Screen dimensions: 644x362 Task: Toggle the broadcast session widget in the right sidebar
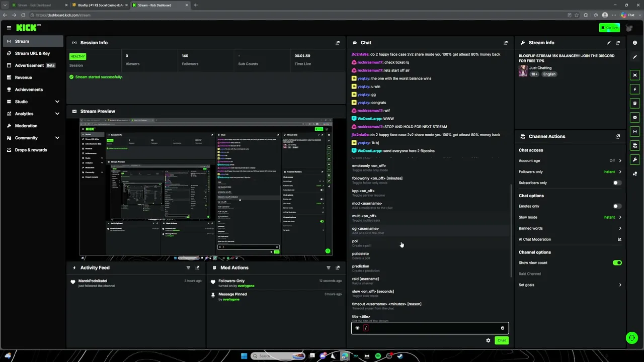pyautogui.click(x=635, y=131)
